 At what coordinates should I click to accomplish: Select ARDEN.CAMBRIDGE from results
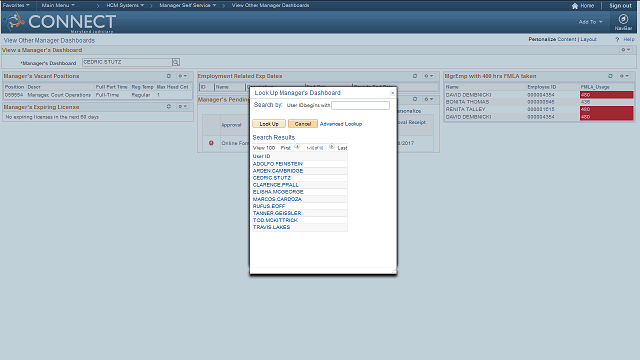click(x=278, y=171)
